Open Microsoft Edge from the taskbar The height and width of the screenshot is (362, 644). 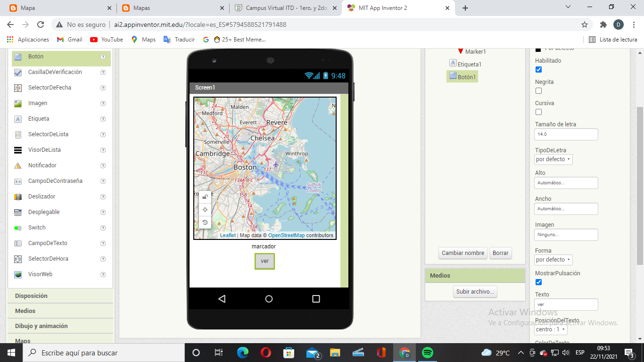(243, 353)
